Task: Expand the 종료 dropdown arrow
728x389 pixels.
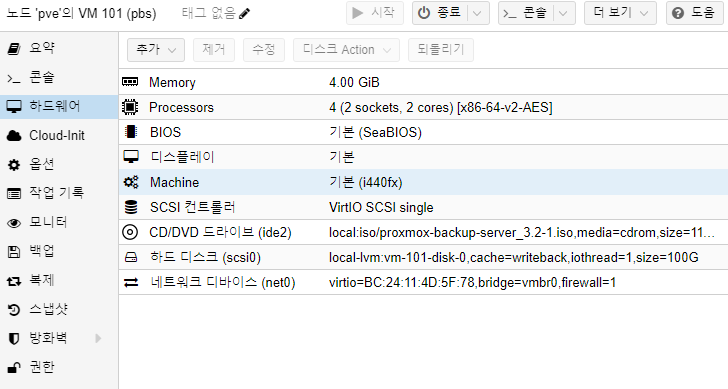Action: tap(477, 13)
